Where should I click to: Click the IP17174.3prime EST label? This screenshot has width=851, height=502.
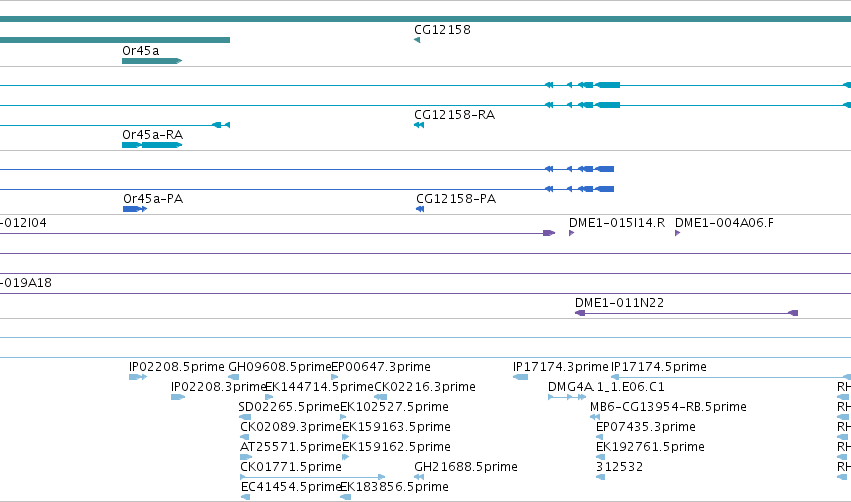coord(561,367)
